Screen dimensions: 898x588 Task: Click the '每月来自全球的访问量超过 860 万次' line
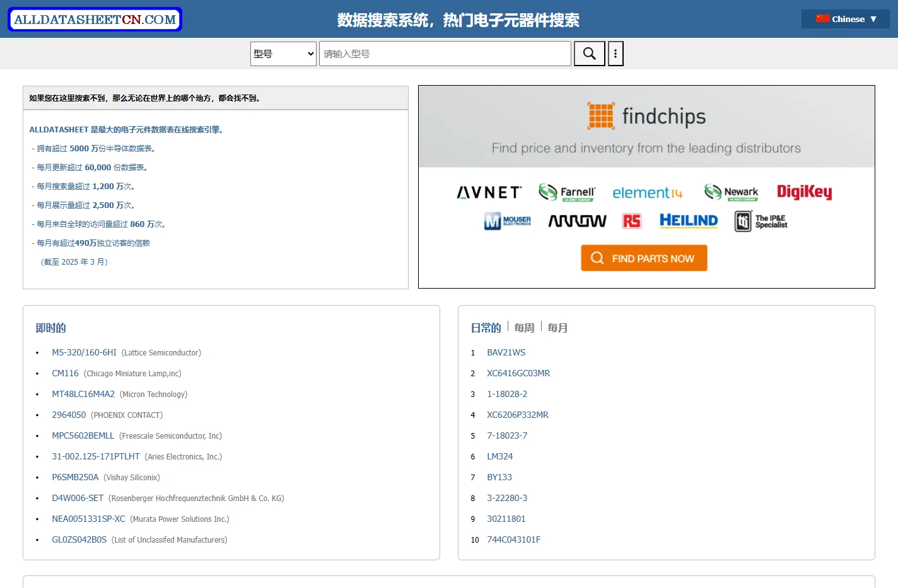tap(98, 224)
